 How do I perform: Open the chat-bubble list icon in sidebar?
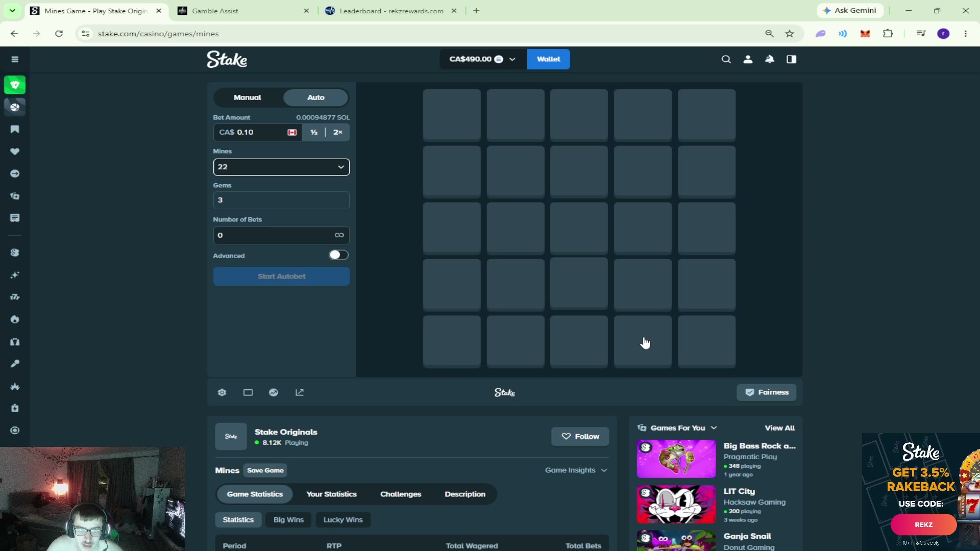coord(15,218)
